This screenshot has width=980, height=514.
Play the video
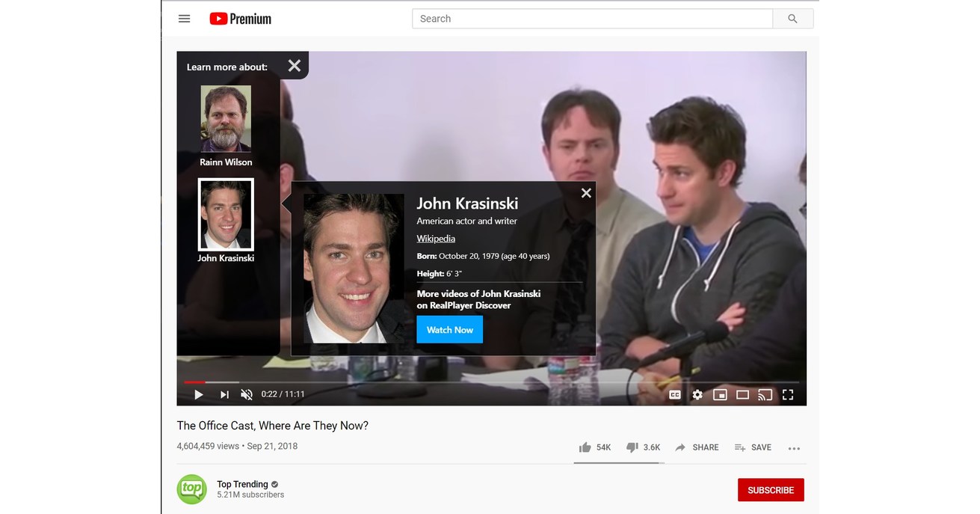tap(199, 394)
